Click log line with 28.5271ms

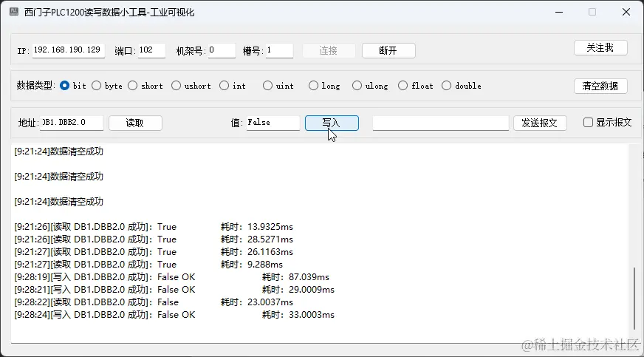[x=154, y=239]
